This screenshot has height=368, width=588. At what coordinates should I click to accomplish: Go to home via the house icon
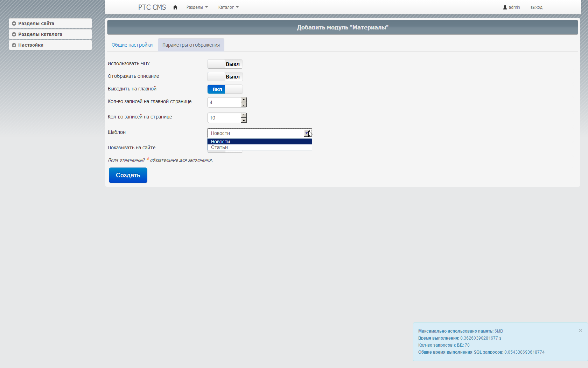click(x=175, y=7)
